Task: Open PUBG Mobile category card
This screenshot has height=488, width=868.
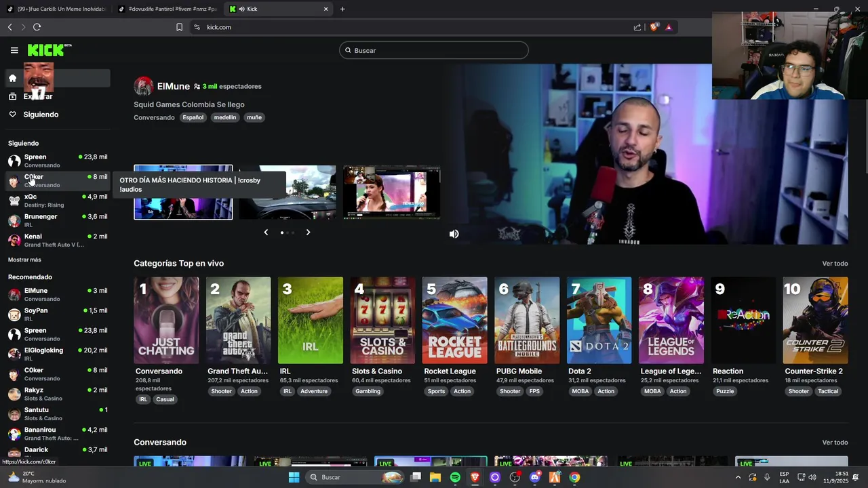Action: tap(527, 320)
